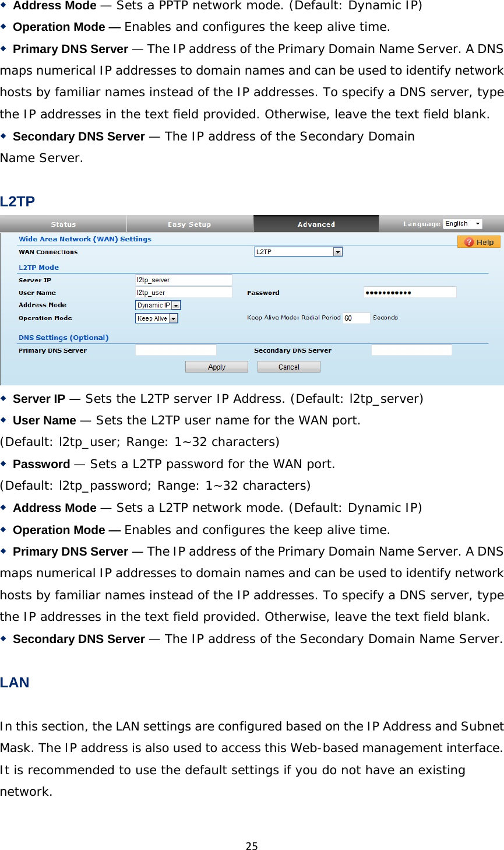Click the blue LAN section heading
This screenshot has height=850, width=504.
pos(15,683)
